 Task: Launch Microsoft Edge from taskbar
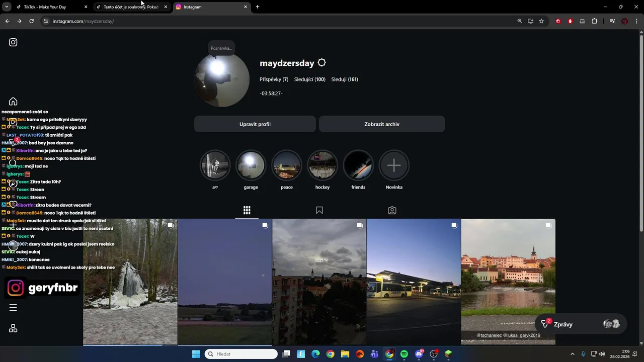click(x=315, y=354)
